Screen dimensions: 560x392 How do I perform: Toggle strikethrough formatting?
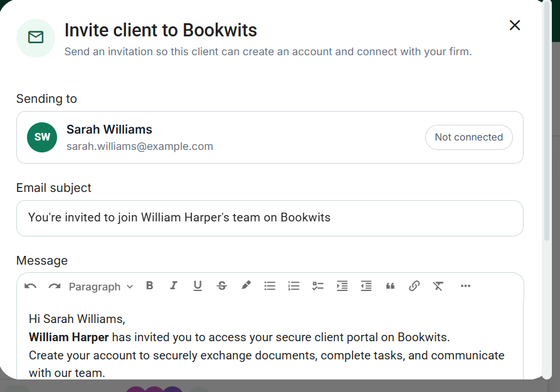[222, 286]
